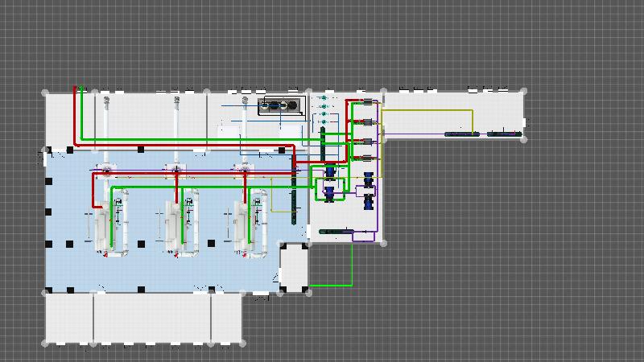The height and width of the screenshot is (362, 644).
Task: Click the top-left corner node of floor plan
Action: click(x=45, y=93)
